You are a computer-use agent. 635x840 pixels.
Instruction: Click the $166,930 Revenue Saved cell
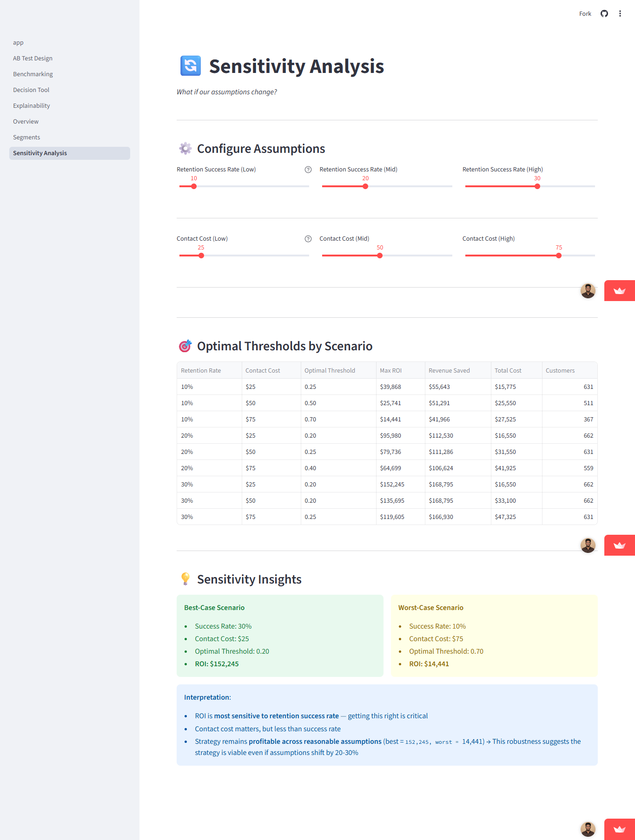(458, 517)
